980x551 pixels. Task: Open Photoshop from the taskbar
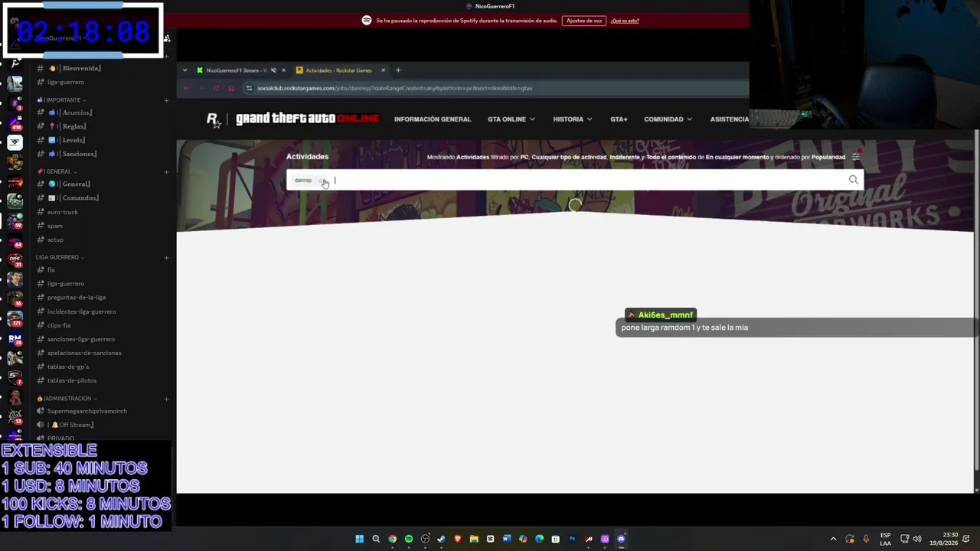point(572,539)
